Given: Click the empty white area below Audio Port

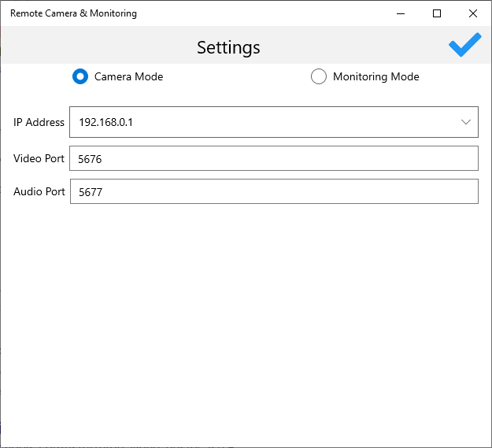Looking at the screenshot, I should click(244, 315).
